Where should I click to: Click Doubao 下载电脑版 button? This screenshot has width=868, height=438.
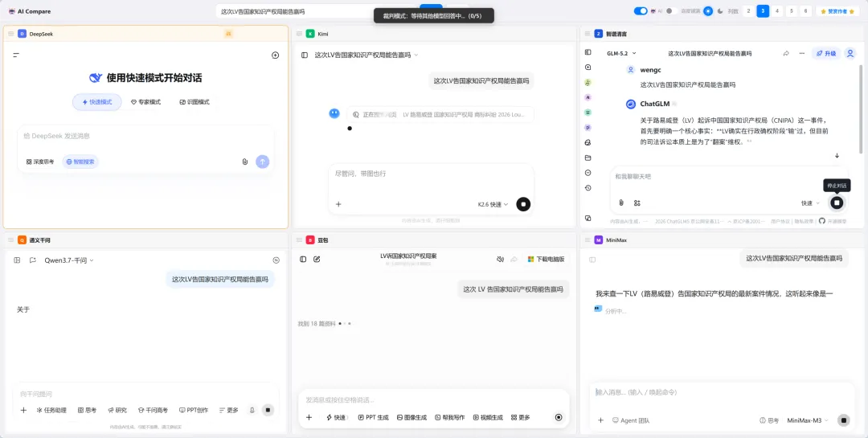pos(546,259)
